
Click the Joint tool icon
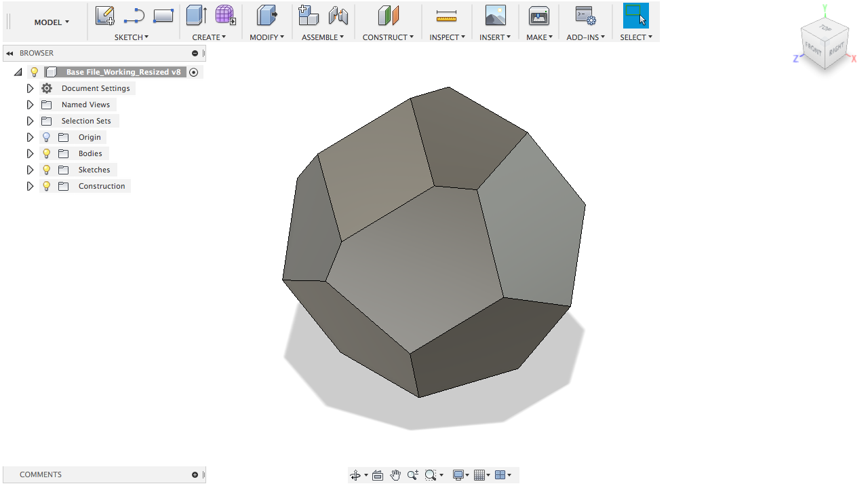tap(338, 16)
